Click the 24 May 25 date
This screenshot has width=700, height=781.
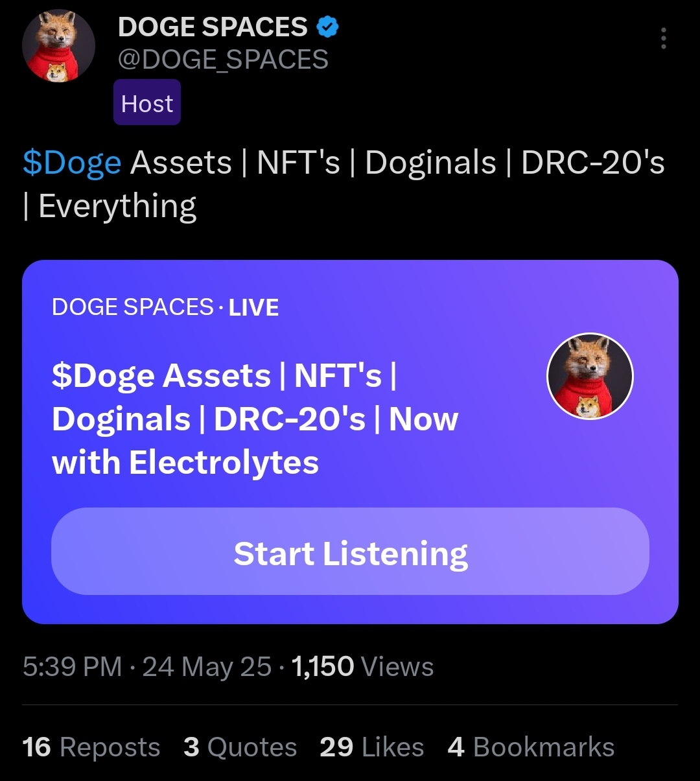[207, 667]
